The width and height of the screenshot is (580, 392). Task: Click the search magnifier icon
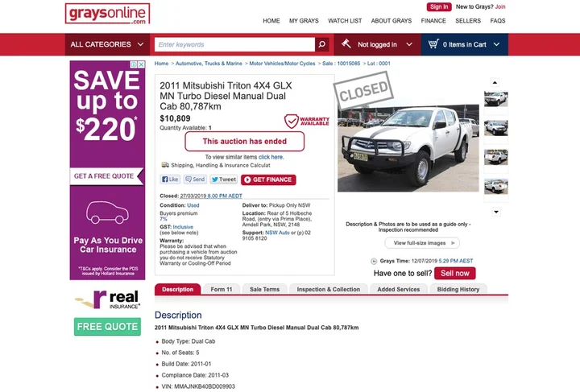pos(321,44)
